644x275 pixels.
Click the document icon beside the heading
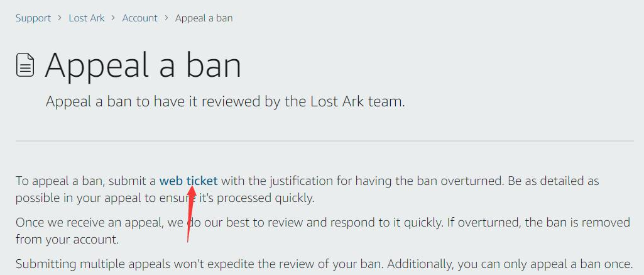click(25, 65)
